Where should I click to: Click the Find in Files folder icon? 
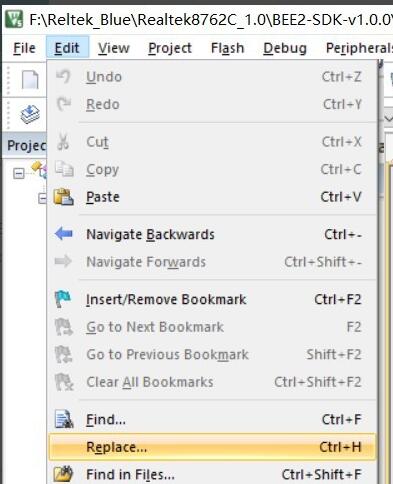[x=63, y=474]
